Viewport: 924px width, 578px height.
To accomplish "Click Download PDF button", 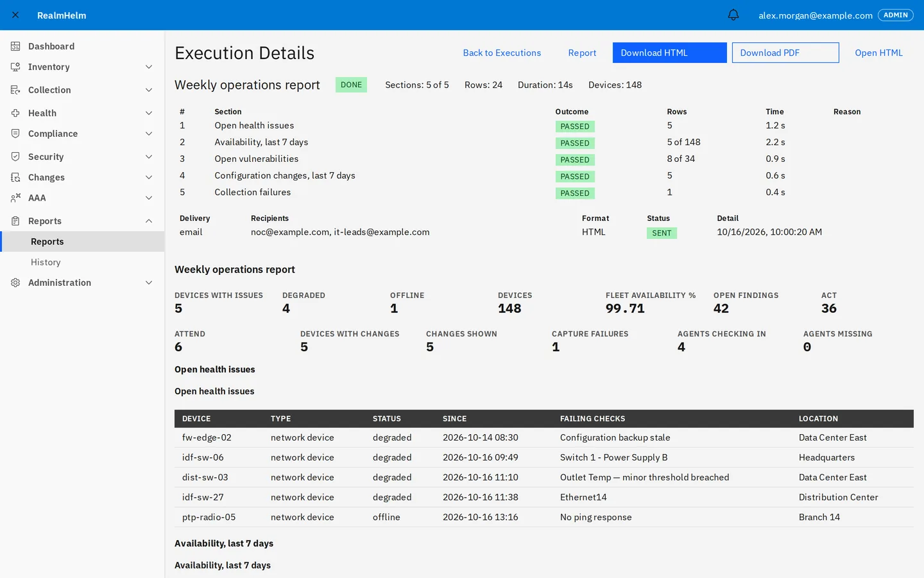I will (785, 53).
